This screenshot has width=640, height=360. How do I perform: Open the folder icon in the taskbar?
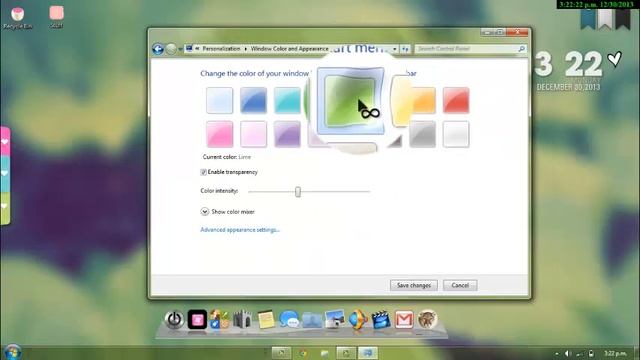coord(324,353)
